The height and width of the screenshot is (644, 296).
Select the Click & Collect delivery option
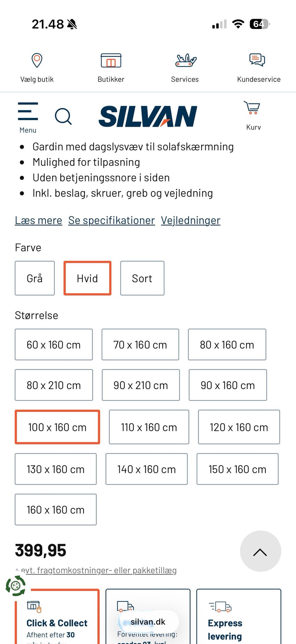(57, 617)
